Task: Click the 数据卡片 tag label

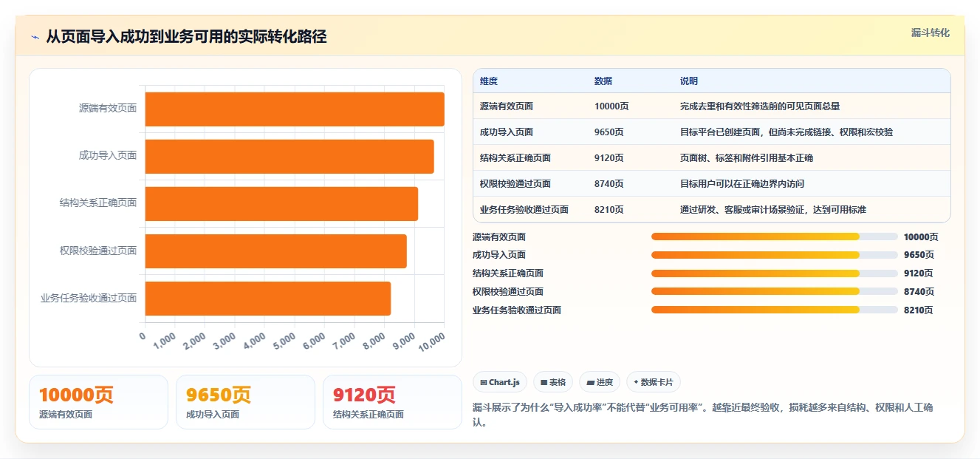Action: pyautogui.click(x=657, y=382)
